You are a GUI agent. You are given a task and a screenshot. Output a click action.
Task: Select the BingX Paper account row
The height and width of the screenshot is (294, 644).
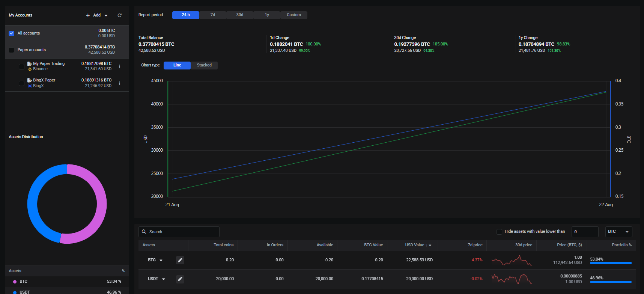pos(67,83)
